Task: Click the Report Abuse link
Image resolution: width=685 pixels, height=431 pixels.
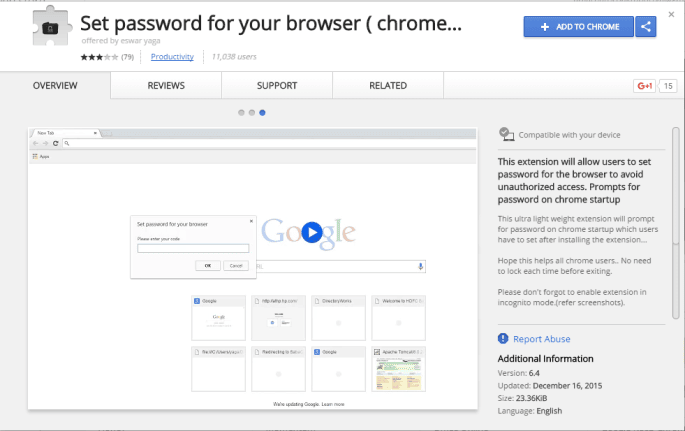Action: tap(541, 339)
